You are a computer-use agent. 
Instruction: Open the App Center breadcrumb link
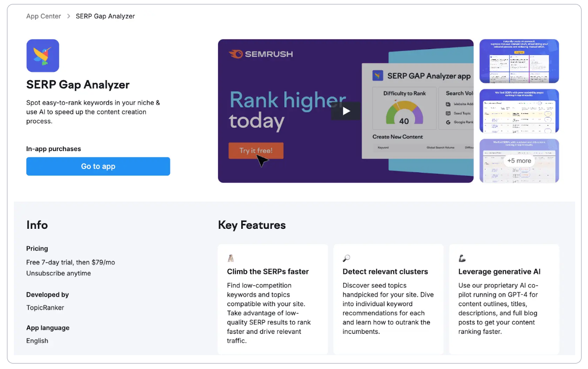[44, 16]
